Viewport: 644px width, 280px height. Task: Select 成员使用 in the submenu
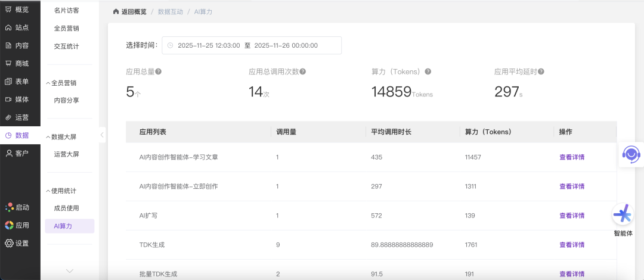pyautogui.click(x=66, y=208)
